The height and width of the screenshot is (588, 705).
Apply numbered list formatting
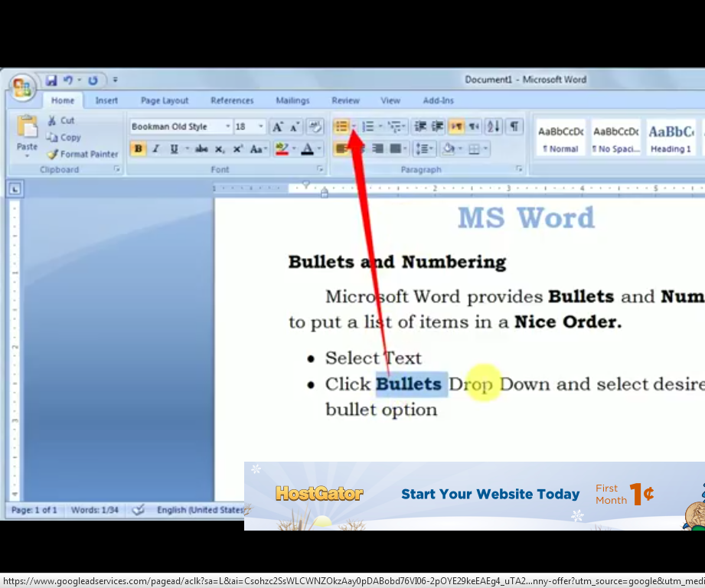click(x=367, y=127)
